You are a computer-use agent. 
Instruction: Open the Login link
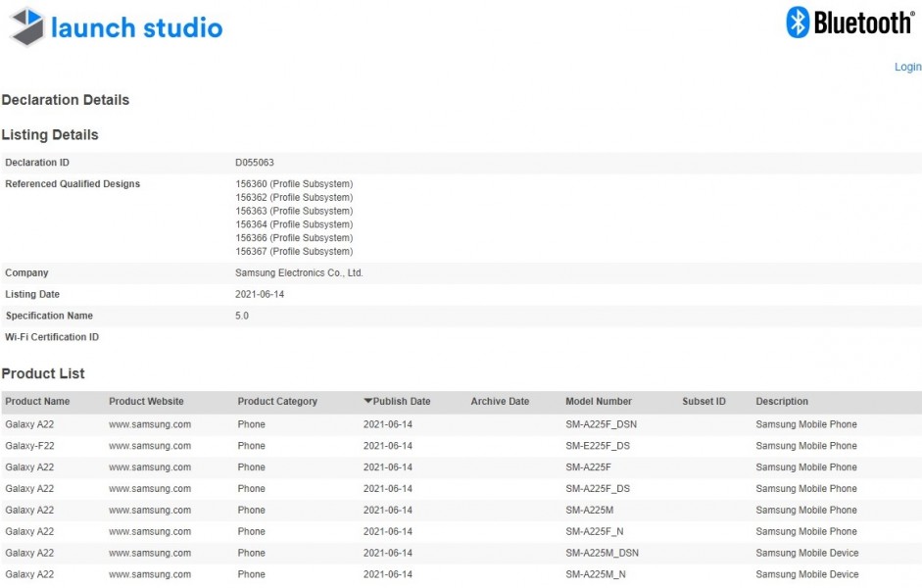point(907,67)
